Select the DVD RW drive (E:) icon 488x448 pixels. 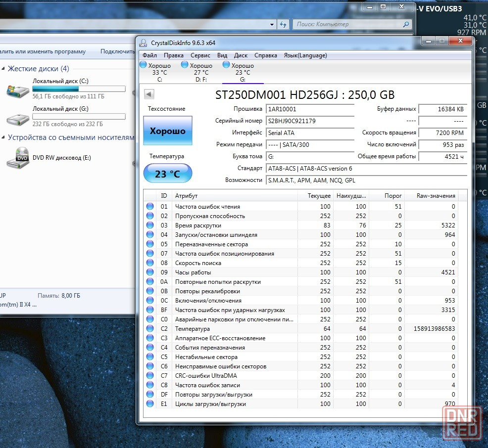point(17,158)
